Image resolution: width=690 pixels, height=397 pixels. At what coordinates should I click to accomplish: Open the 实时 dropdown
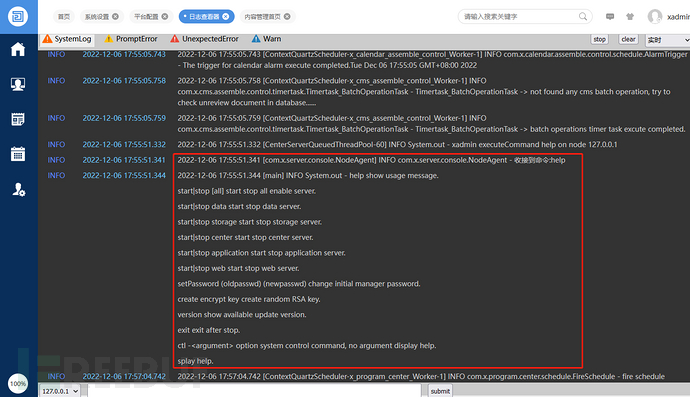pos(668,40)
